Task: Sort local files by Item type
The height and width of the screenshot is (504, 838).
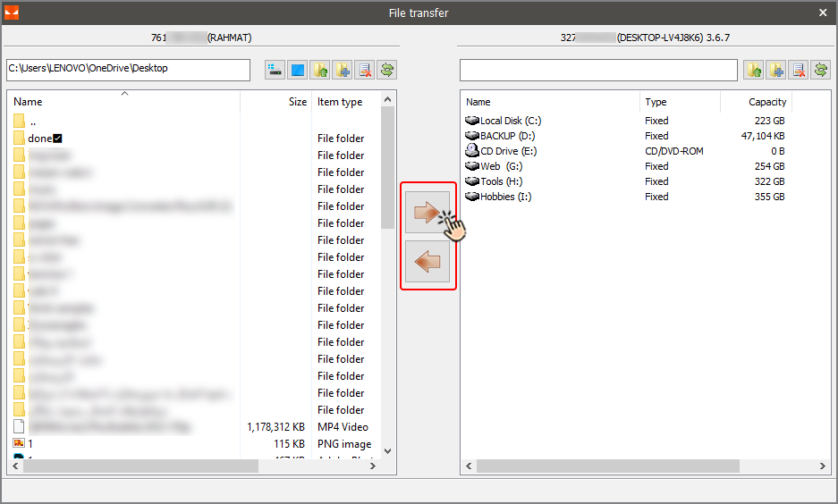Action: 340,102
